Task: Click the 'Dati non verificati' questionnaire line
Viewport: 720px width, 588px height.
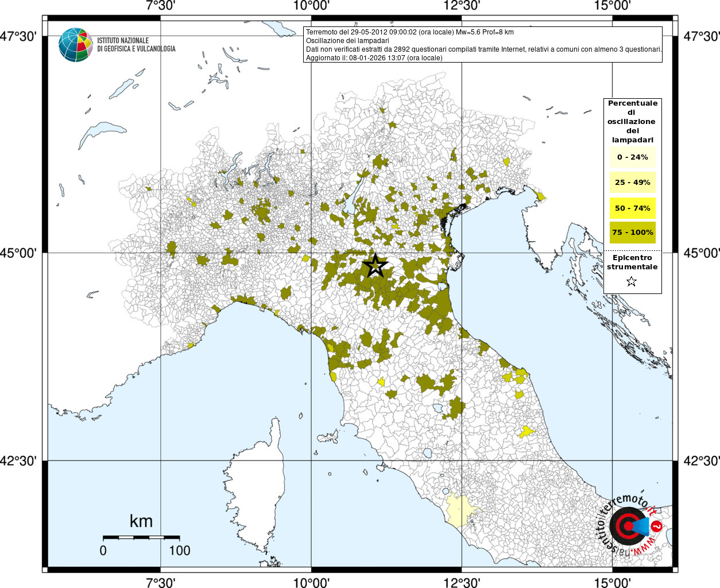Action: click(483, 49)
